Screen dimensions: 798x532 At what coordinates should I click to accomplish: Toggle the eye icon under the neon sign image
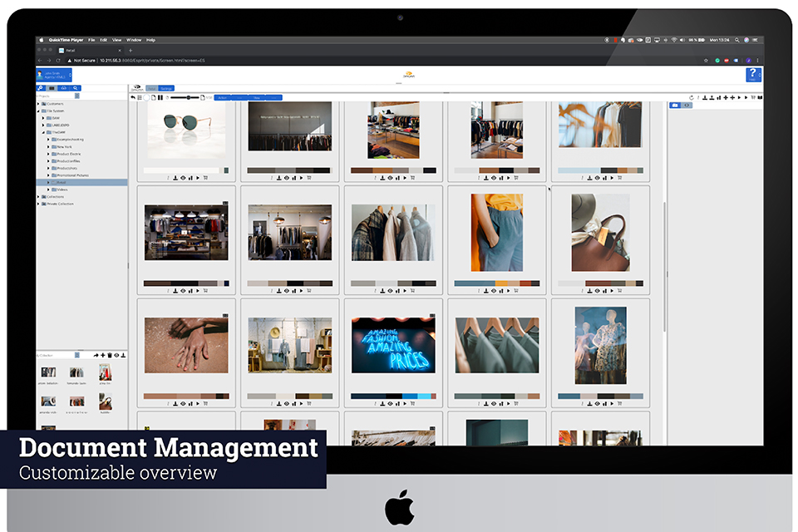pyautogui.click(x=390, y=404)
